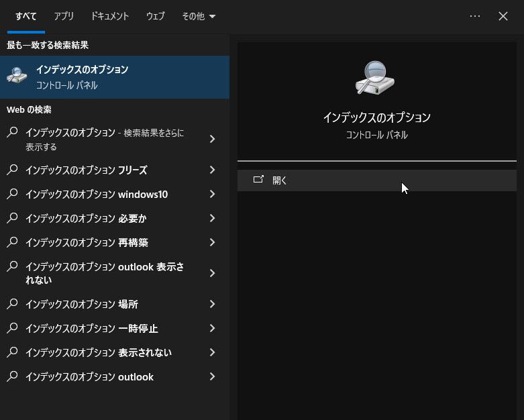Open the インデックスのオプション best match result

click(114, 77)
